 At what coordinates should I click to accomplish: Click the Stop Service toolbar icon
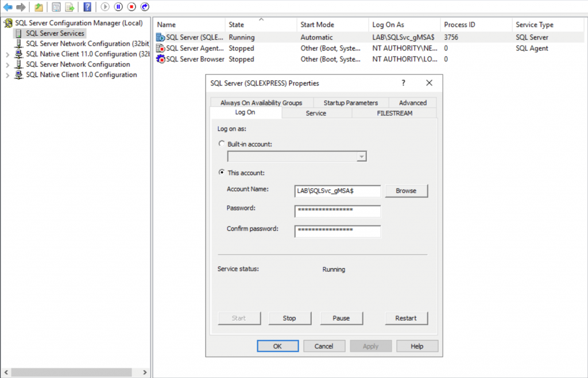pos(131,7)
